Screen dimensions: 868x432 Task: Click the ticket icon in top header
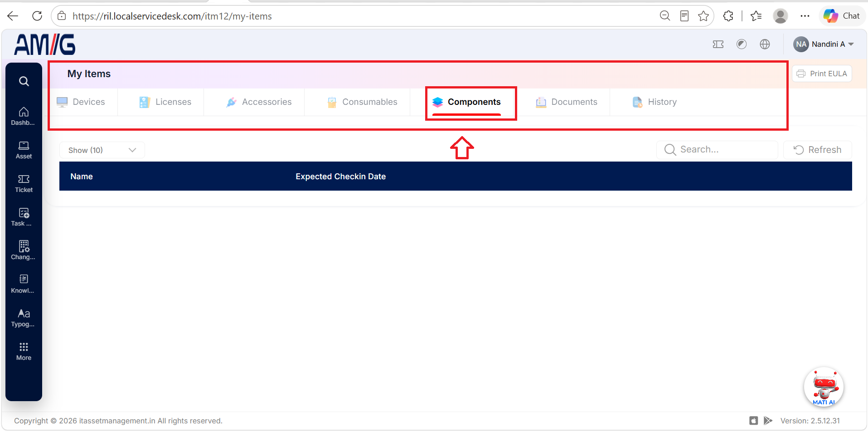718,44
